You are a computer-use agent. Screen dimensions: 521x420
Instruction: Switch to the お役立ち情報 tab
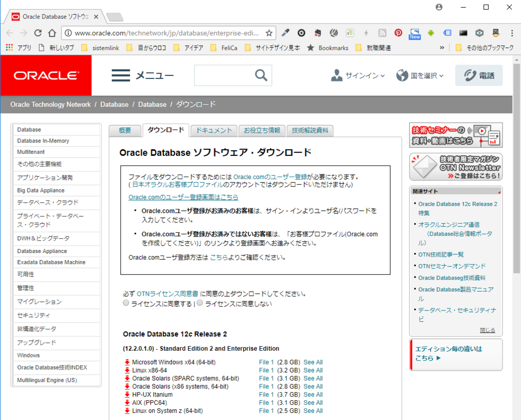[262, 130]
